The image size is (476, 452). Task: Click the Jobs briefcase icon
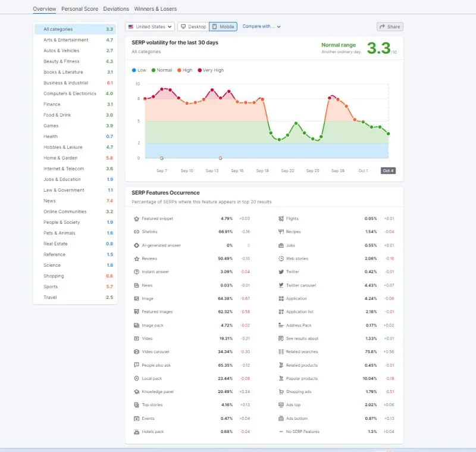(281, 245)
